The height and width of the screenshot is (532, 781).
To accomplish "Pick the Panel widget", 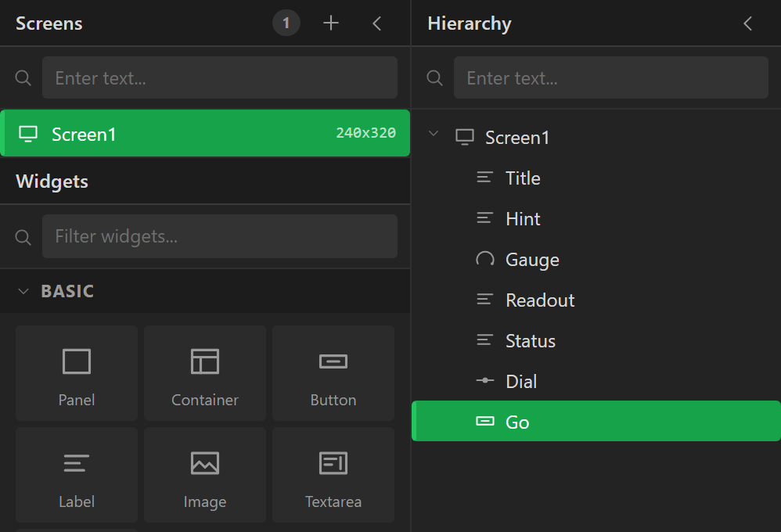I will tap(77, 373).
